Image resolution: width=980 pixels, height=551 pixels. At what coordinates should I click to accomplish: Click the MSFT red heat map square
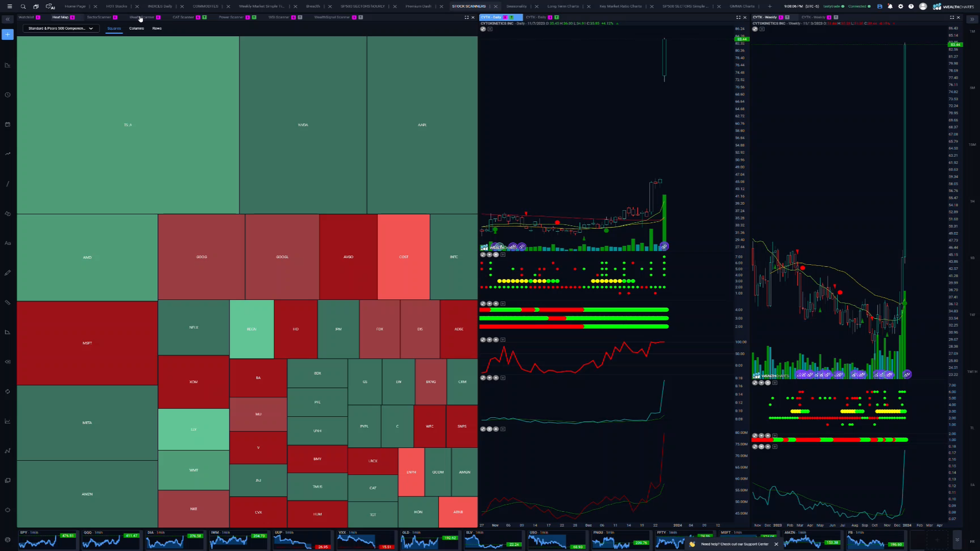pos(87,343)
